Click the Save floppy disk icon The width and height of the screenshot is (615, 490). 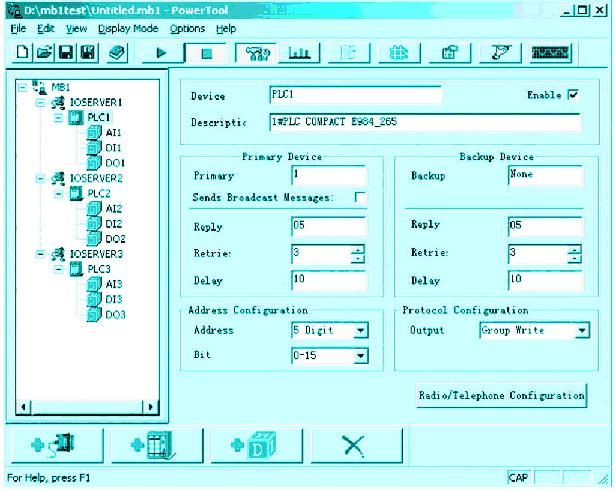tap(66, 52)
